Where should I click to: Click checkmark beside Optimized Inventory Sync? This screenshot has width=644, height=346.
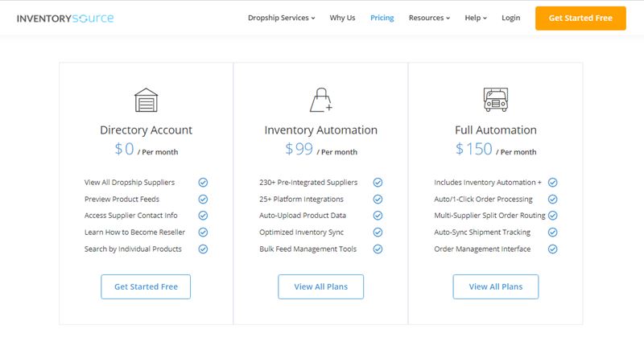pyautogui.click(x=378, y=233)
